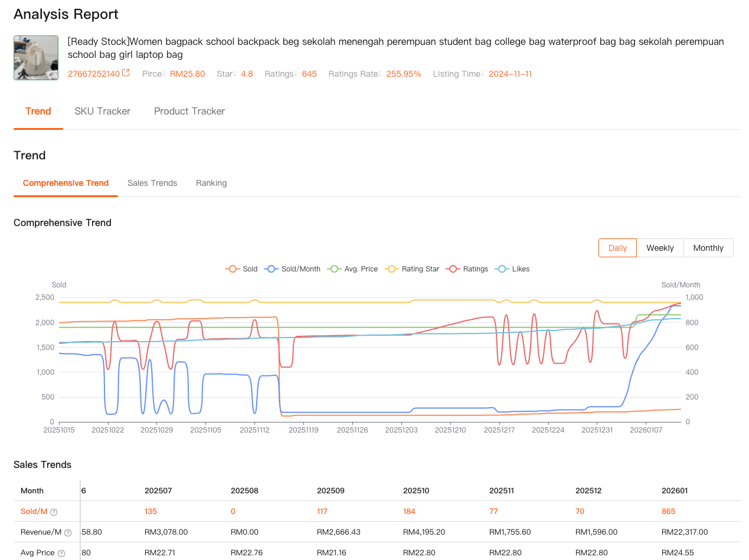Screen dimensions: 749x560
Task: Click the backpack product thumbnail
Action: [x=36, y=58]
